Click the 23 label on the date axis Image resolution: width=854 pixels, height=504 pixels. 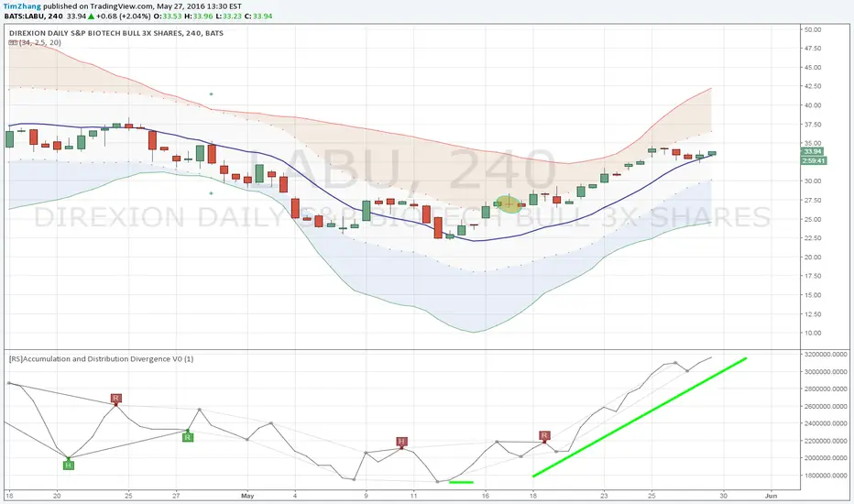(x=604, y=496)
